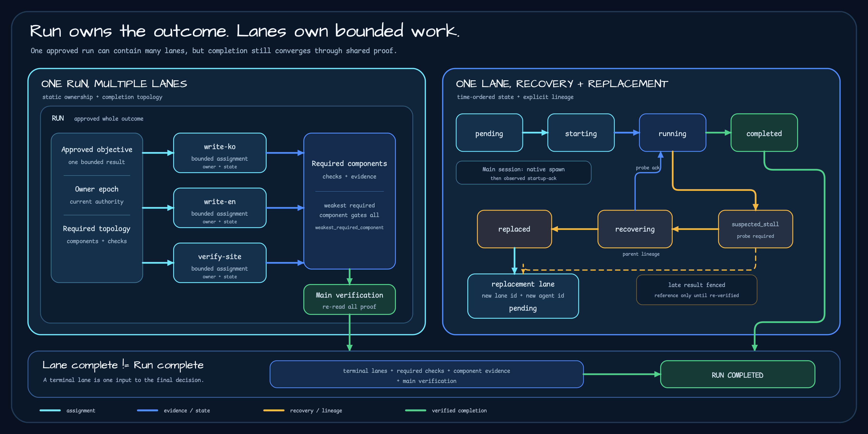
Task: Select the 'terminal lanes + required checks' box
Action: click(x=427, y=374)
